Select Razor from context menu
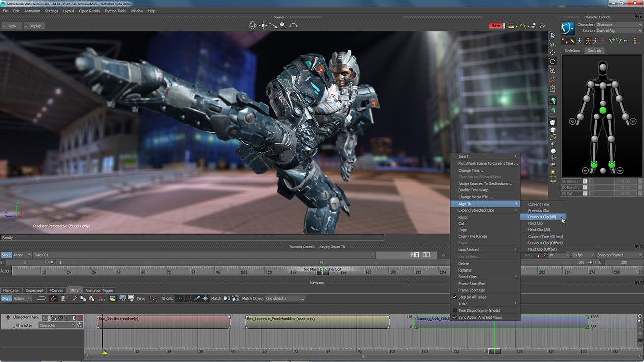Image resolution: width=644 pixels, height=362 pixels. pyautogui.click(x=463, y=217)
